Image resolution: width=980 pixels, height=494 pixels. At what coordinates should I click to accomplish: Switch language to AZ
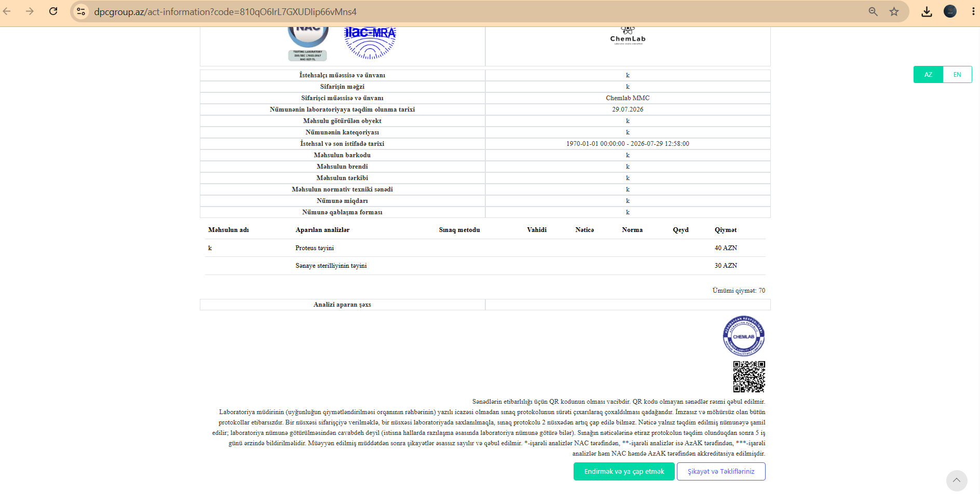(928, 75)
